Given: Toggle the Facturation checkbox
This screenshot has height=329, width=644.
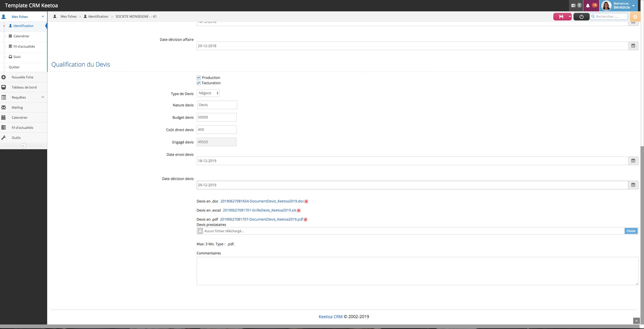Looking at the screenshot, I should click(x=199, y=83).
